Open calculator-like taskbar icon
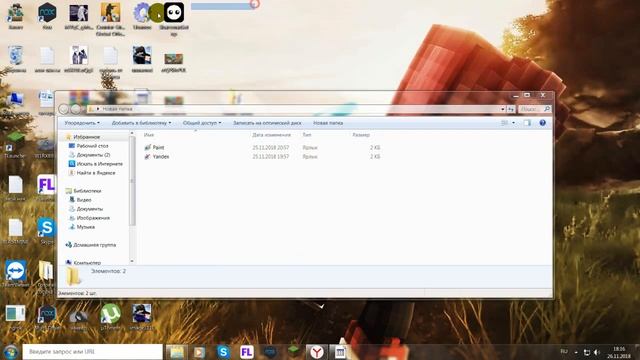 pyautogui.click(x=340, y=352)
